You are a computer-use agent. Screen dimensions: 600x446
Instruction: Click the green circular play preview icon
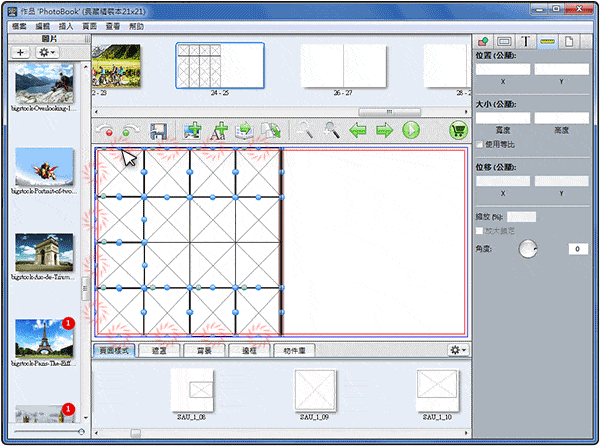410,130
